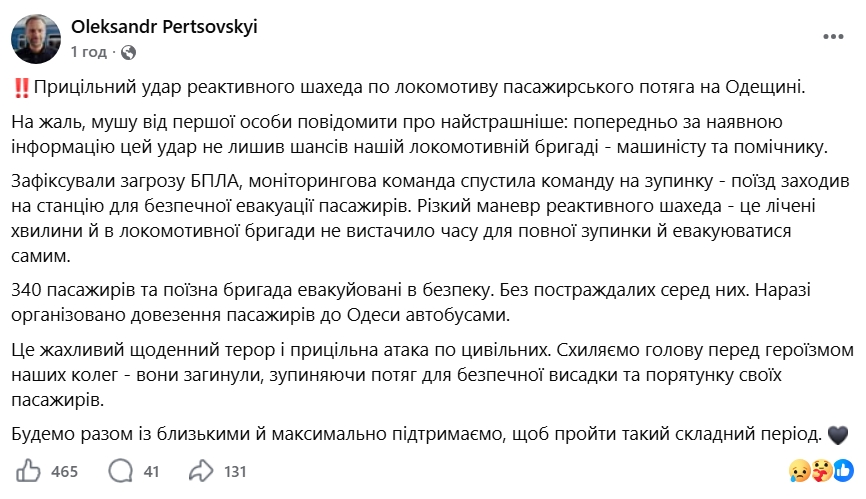Click the red double exclamation emoji
This screenshot has height=499, width=866.
[x=21, y=88]
